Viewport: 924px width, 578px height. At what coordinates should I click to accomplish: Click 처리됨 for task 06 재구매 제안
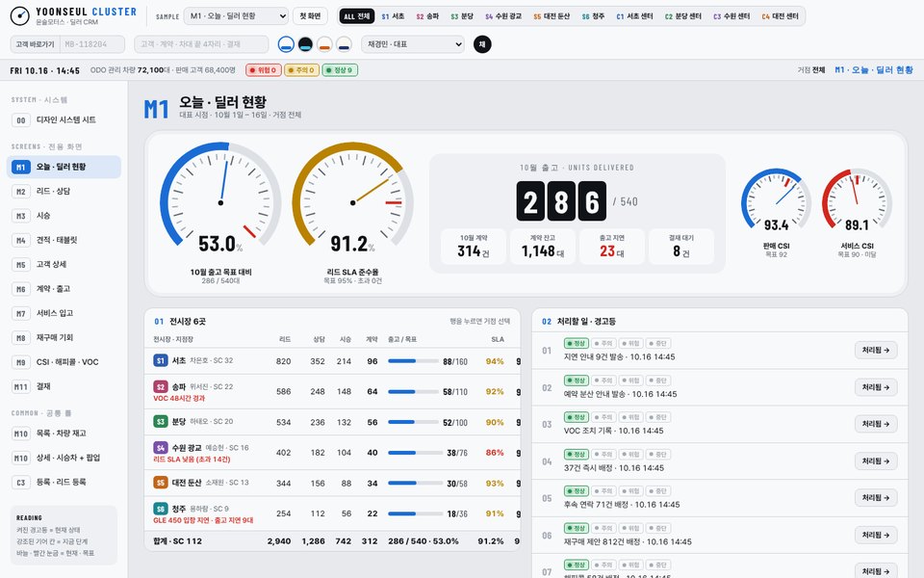(x=876, y=535)
